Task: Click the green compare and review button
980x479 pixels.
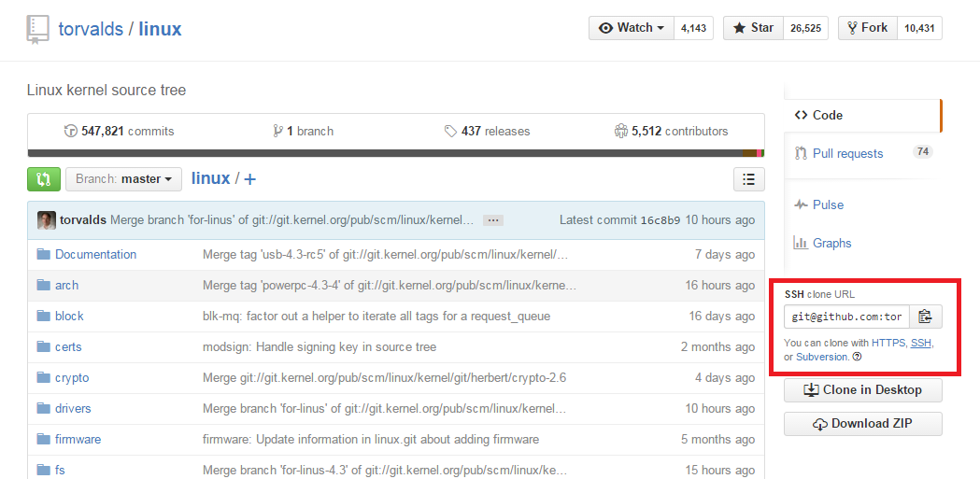Action: [44, 179]
